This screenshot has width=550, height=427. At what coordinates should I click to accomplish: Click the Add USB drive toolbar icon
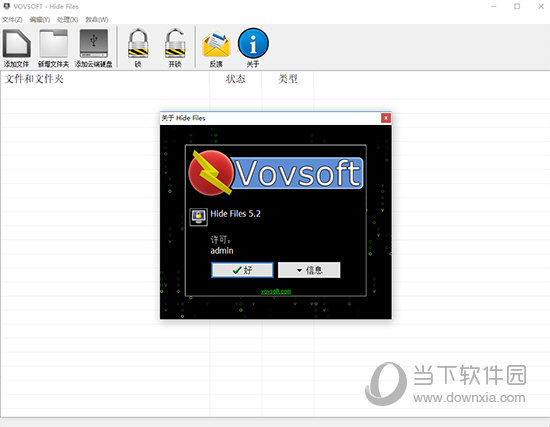94,44
